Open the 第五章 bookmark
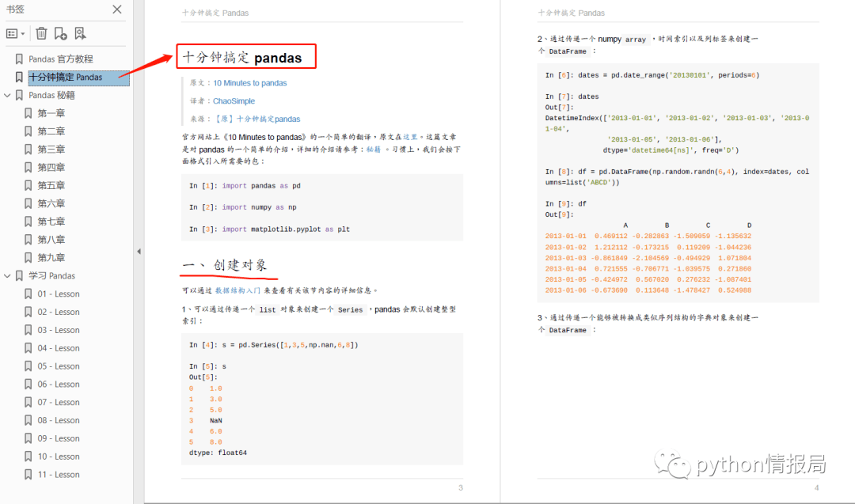855x504 pixels. (51, 185)
